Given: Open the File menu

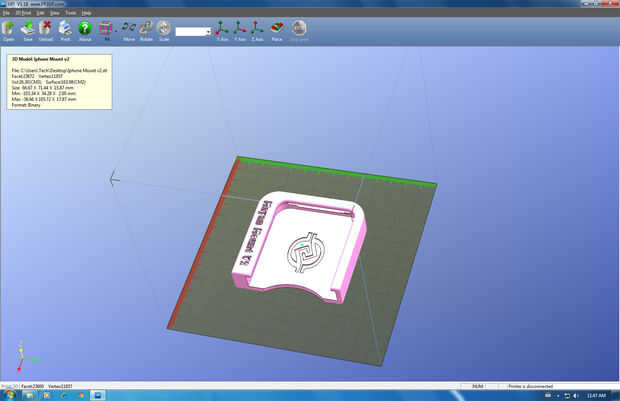Looking at the screenshot, I should click(x=6, y=13).
